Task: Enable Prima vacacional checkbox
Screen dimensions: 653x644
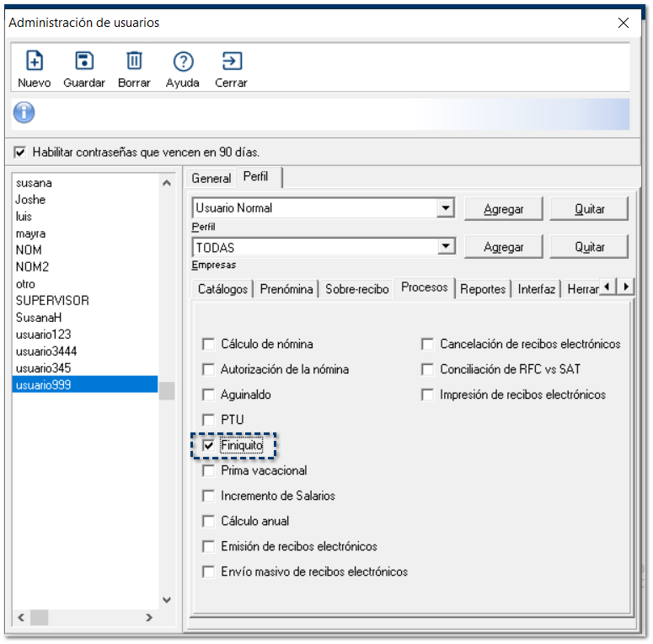Action: pos(208,470)
